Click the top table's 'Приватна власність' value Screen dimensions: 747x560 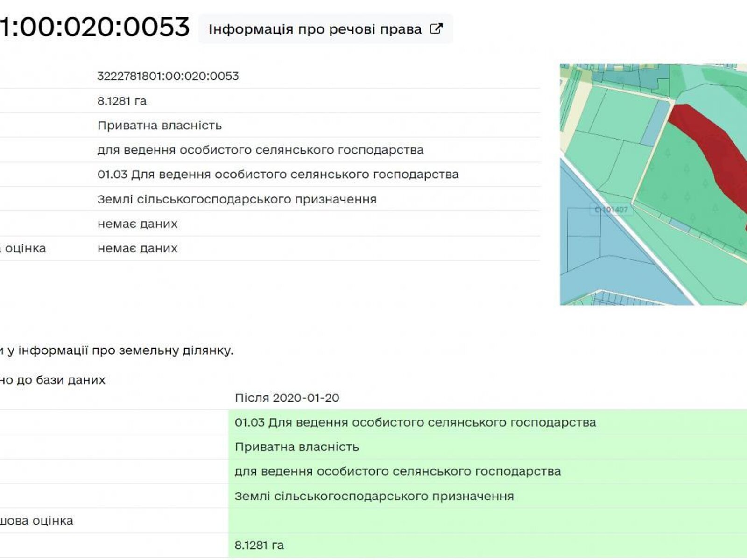coord(160,126)
